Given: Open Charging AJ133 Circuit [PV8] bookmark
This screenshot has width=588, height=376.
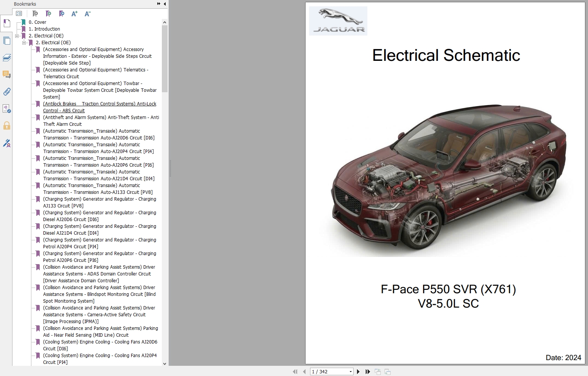Looking at the screenshot, I should tap(99, 203).
